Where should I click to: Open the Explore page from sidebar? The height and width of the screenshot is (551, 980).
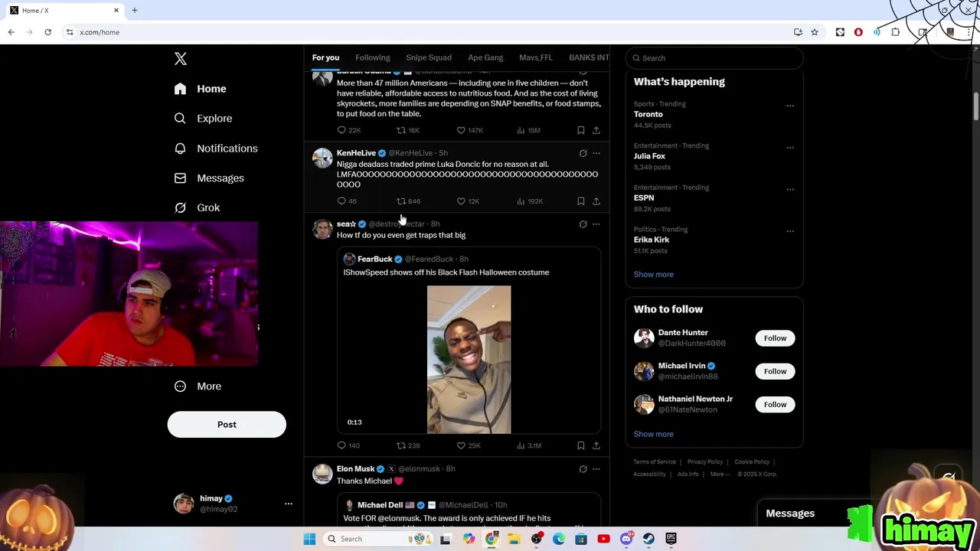203,119
